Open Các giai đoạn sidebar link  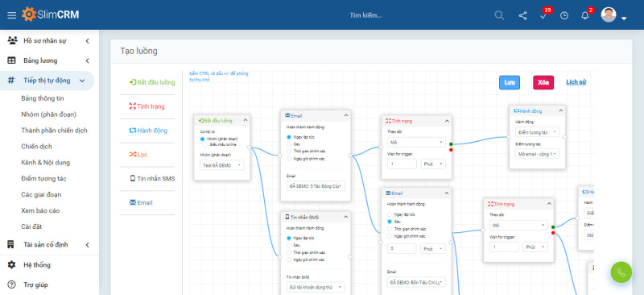[x=42, y=194]
